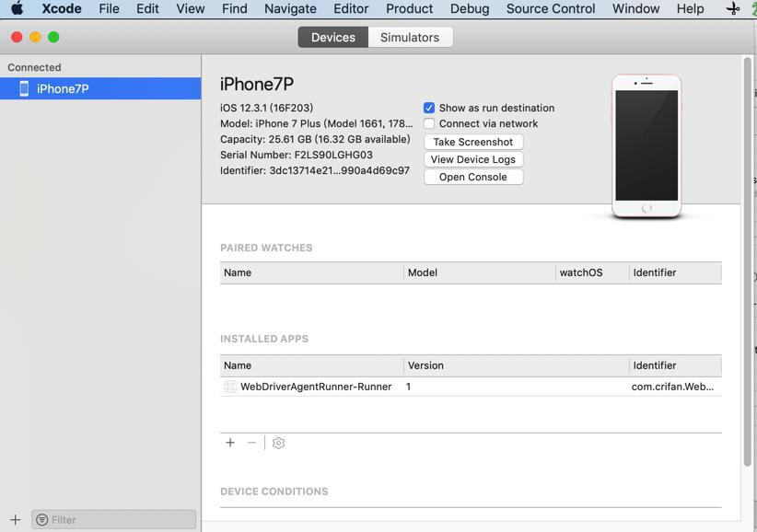Open the gear actions menu for installed apps
Screen dimensions: 757x532
click(278, 443)
